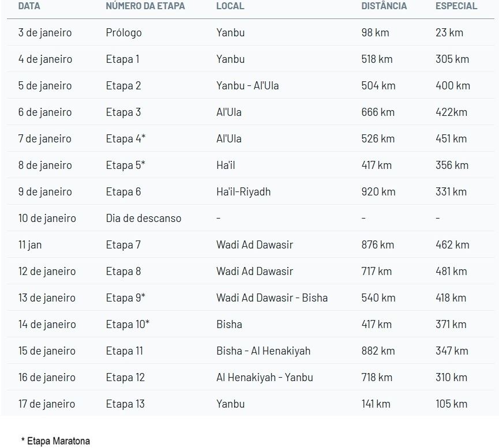Select the Etapa 13 stage cell
Screen dimensions: 499x448
click(125, 404)
